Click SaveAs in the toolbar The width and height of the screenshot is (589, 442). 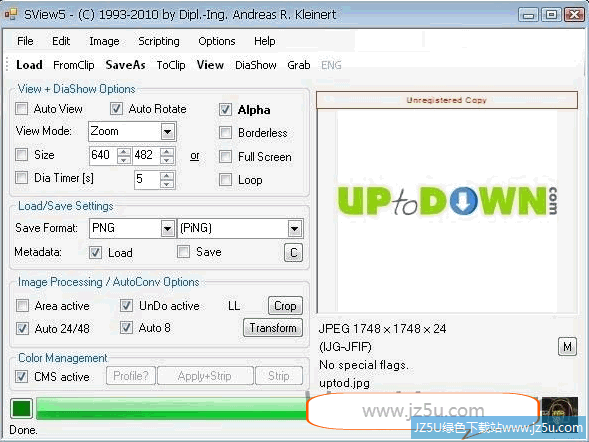coord(125,65)
